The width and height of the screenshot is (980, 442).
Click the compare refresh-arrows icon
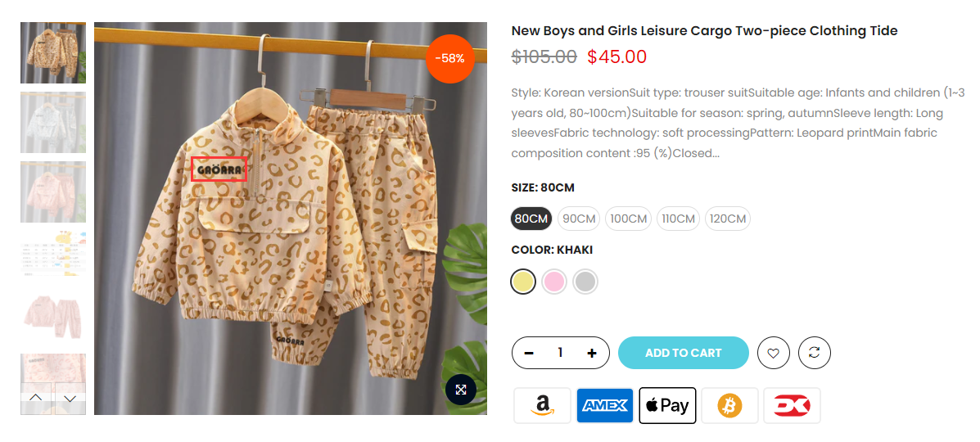[814, 354]
